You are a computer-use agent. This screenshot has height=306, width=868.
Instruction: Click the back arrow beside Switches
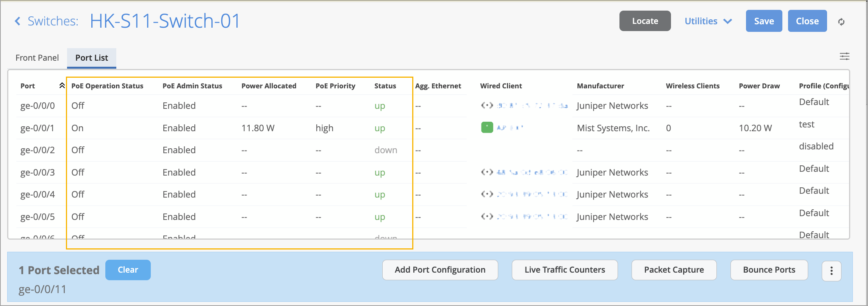tap(17, 21)
